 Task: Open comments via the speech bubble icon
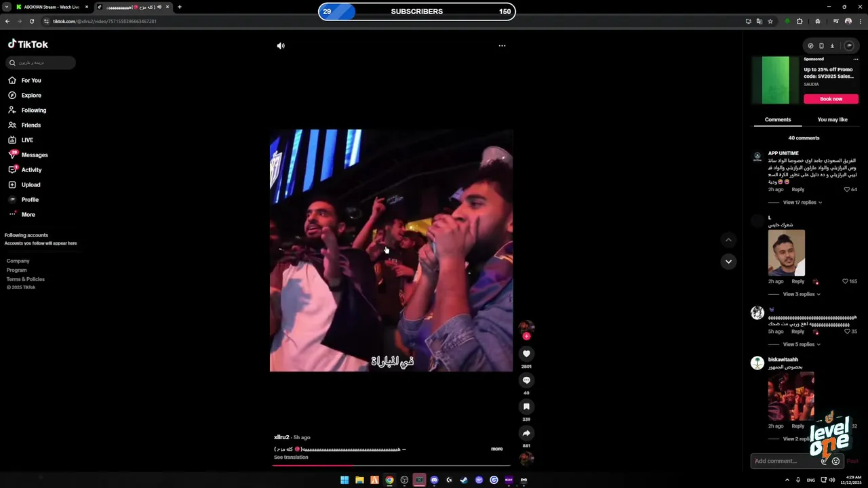[526, 380]
